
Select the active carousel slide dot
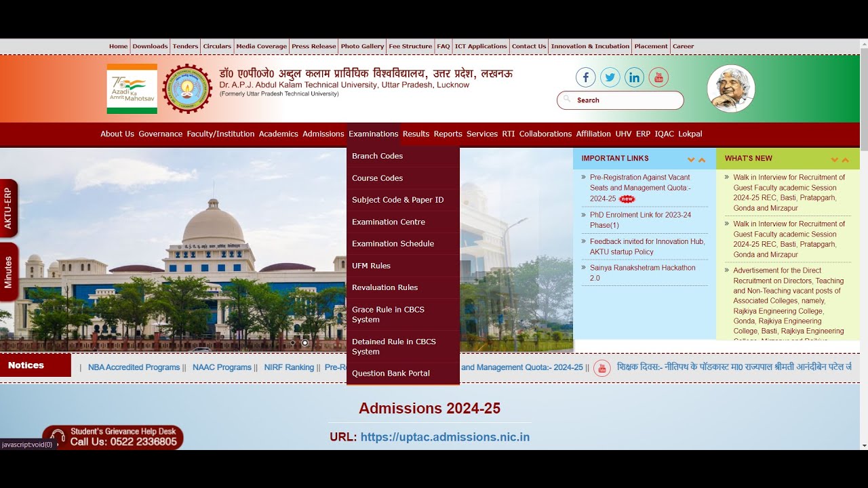pyautogui.click(x=305, y=343)
